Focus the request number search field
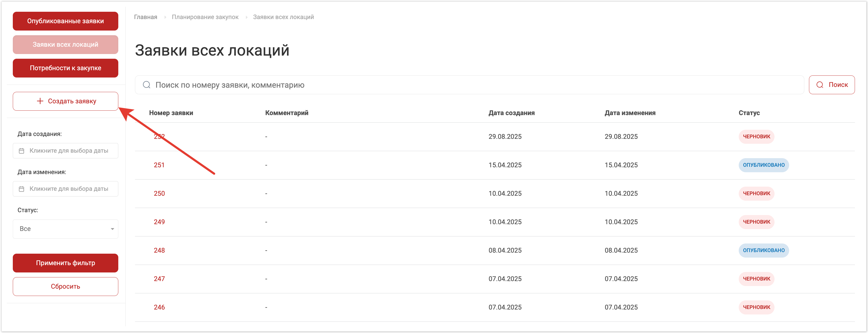This screenshot has height=333, width=868. (x=472, y=85)
